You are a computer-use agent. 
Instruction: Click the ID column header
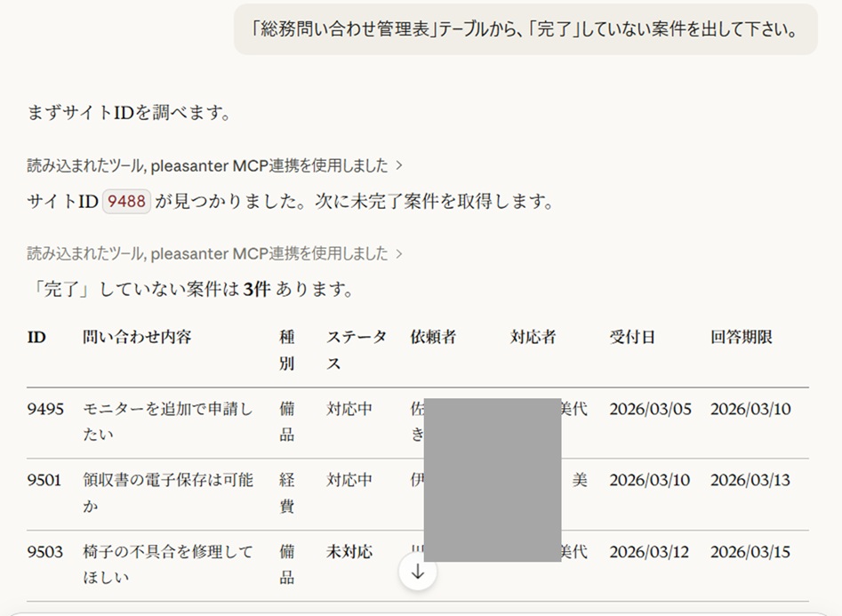(36, 338)
